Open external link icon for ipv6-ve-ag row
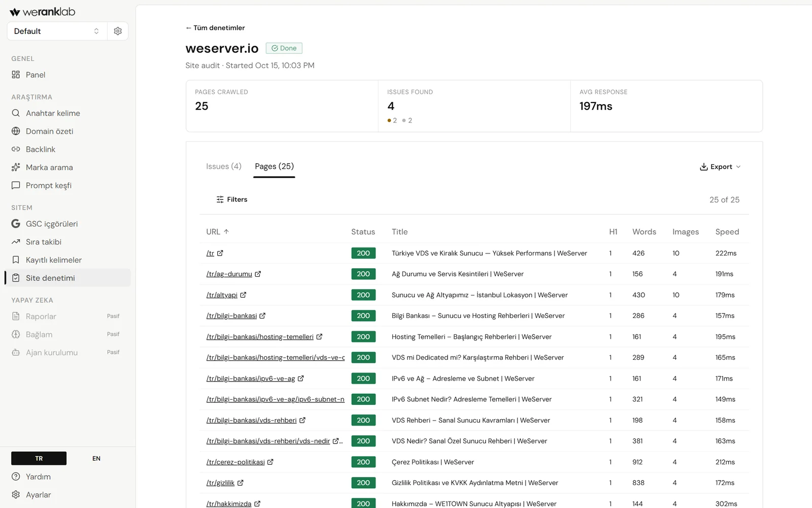The height and width of the screenshot is (508, 812). (x=300, y=378)
